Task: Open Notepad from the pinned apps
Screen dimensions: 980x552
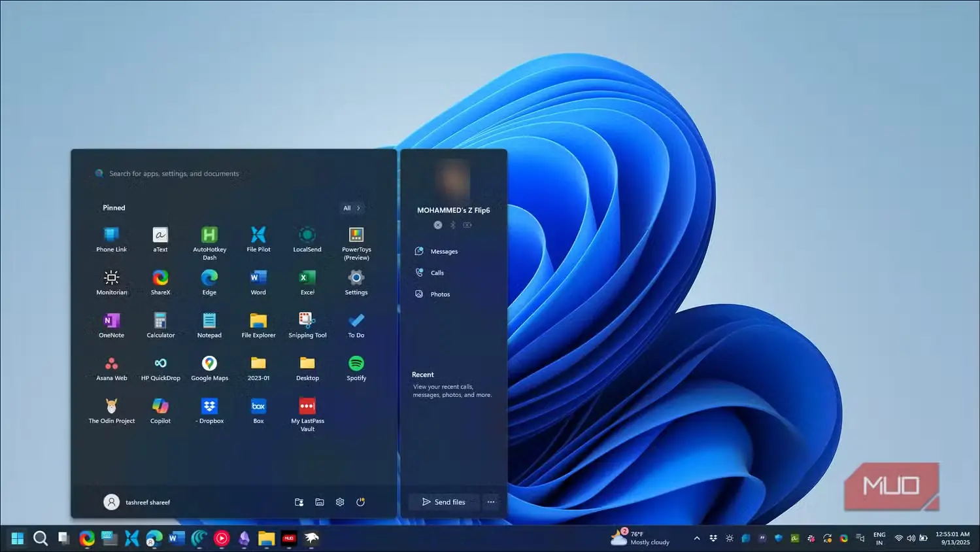Action: (x=209, y=325)
